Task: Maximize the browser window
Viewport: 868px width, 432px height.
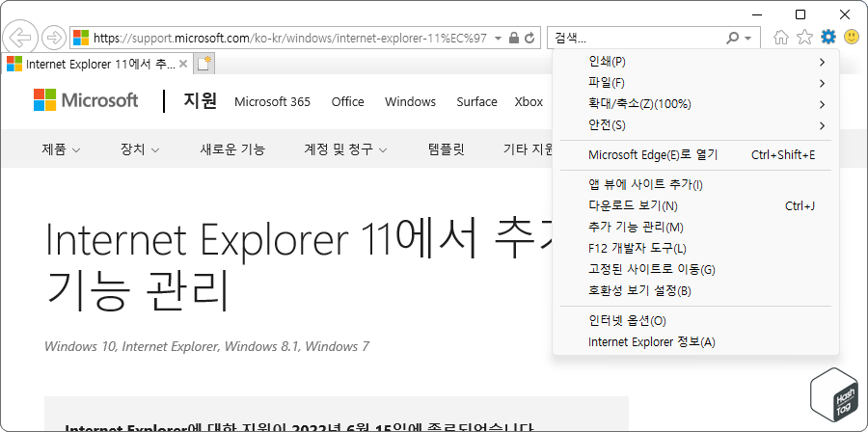Action: pyautogui.click(x=800, y=14)
